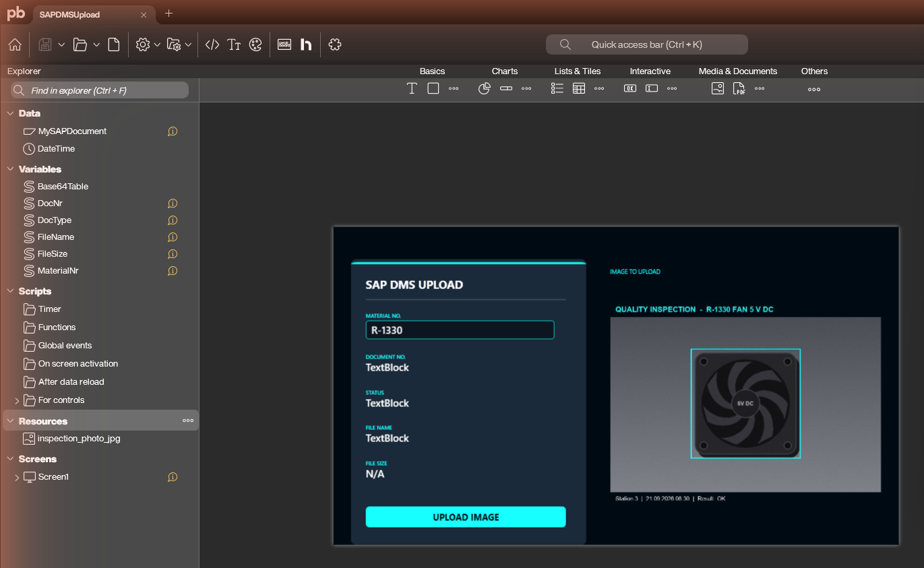Viewport: 924px width, 568px height.
Task: Click the folder-with-gear manage icon
Action: click(x=174, y=45)
